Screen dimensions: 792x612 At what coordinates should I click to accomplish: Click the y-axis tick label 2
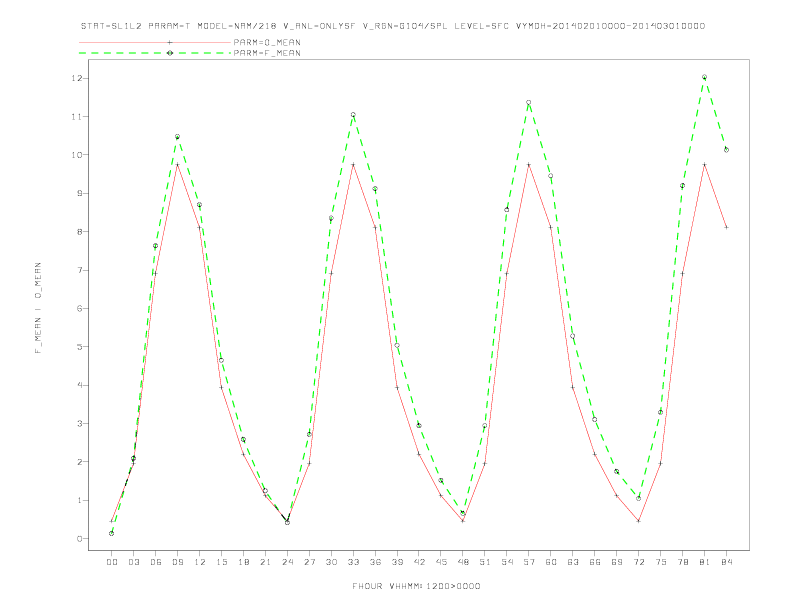pyautogui.click(x=79, y=462)
